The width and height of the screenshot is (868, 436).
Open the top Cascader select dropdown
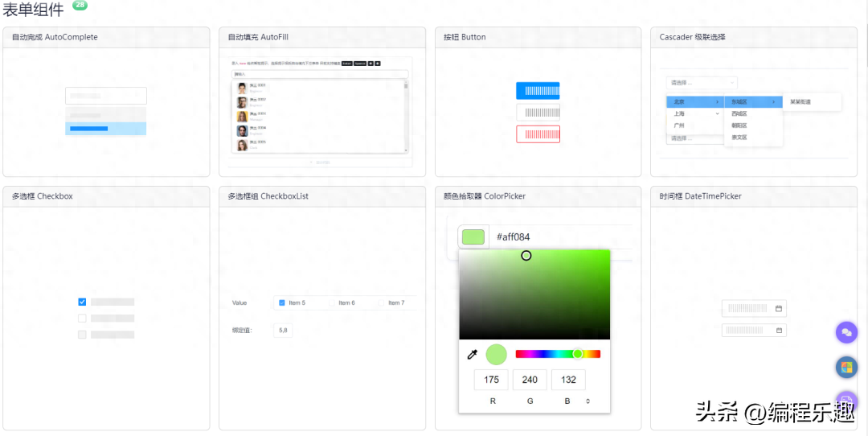pyautogui.click(x=701, y=82)
